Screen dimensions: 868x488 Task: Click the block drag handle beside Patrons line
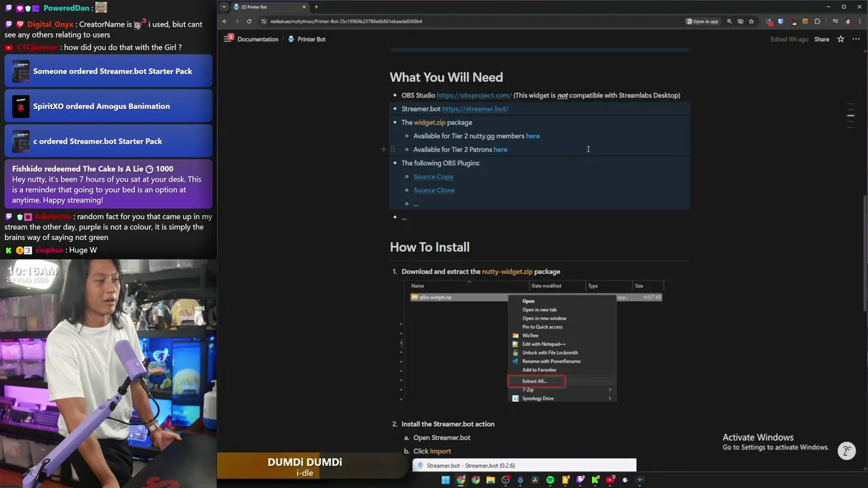[x=393, y=149]
